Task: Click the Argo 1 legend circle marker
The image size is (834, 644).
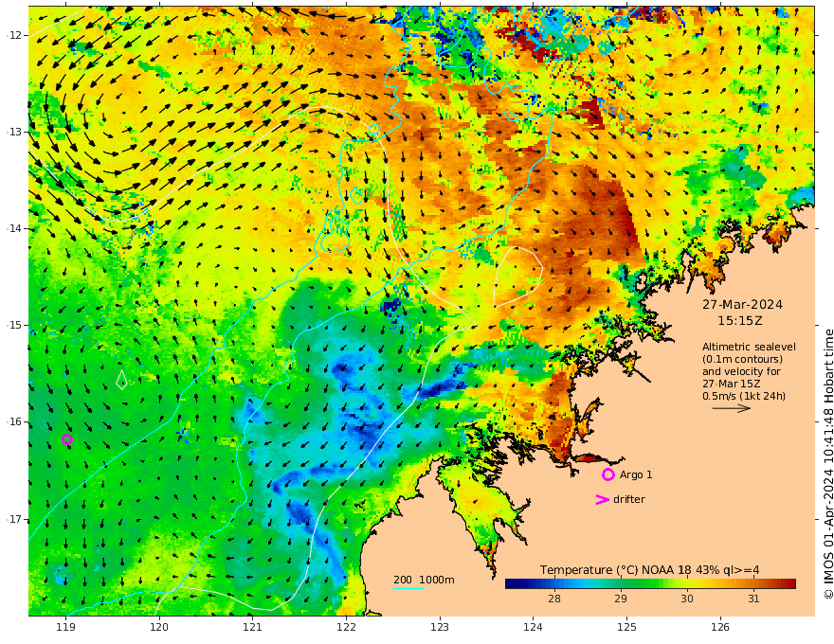Action: pyautogui.click(x=607, y=474)
